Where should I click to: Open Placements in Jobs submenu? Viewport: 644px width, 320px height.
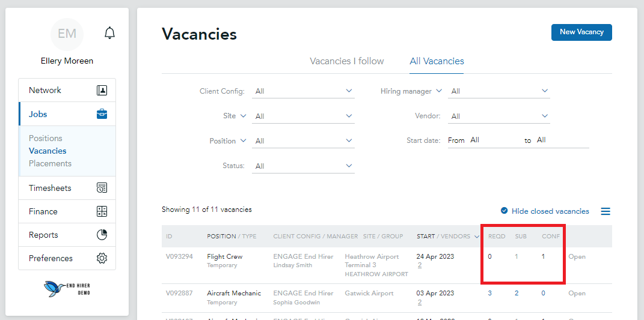tap(50, 163)
